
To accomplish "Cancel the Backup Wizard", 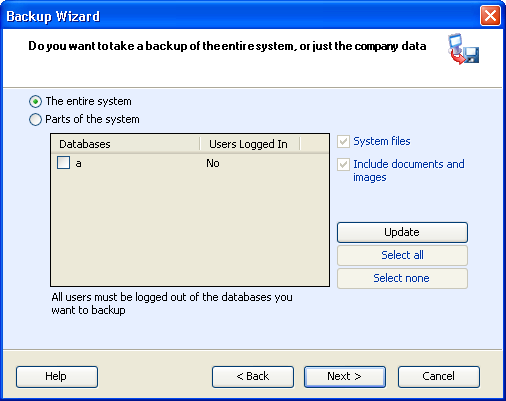I will (439, 377).
